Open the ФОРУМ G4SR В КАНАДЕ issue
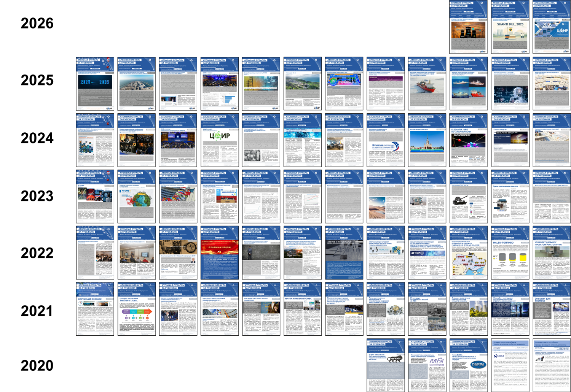This screenshot has width=571, height=392. 95,309
